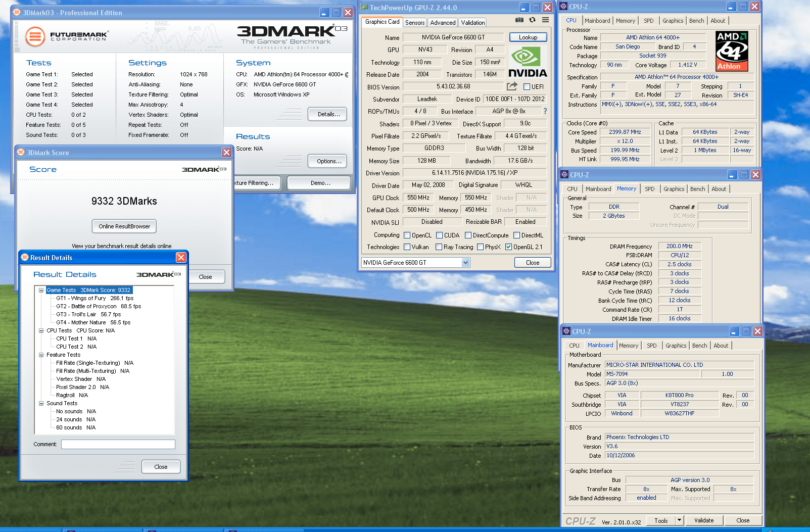This screenshot has width=810, height=532.
Task: Toggle the CUDA checkbox
Action: pos(439,235)
